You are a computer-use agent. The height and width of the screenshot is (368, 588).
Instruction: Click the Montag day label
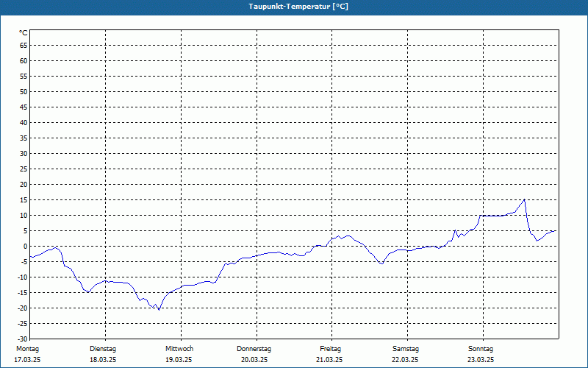[x=27, y=349]
